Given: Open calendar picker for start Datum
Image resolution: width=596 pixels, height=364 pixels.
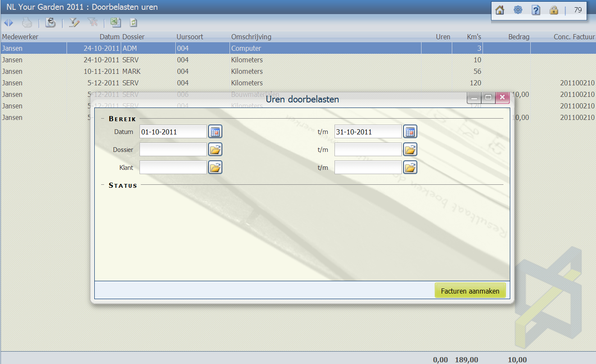Looking at the screenshot, I should pyautogui.click(x=215, y=132).
